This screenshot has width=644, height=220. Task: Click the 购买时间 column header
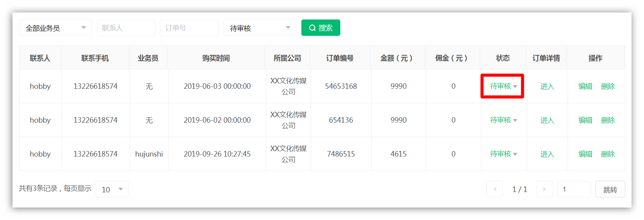pyautogui.click(x=216, y=58)
